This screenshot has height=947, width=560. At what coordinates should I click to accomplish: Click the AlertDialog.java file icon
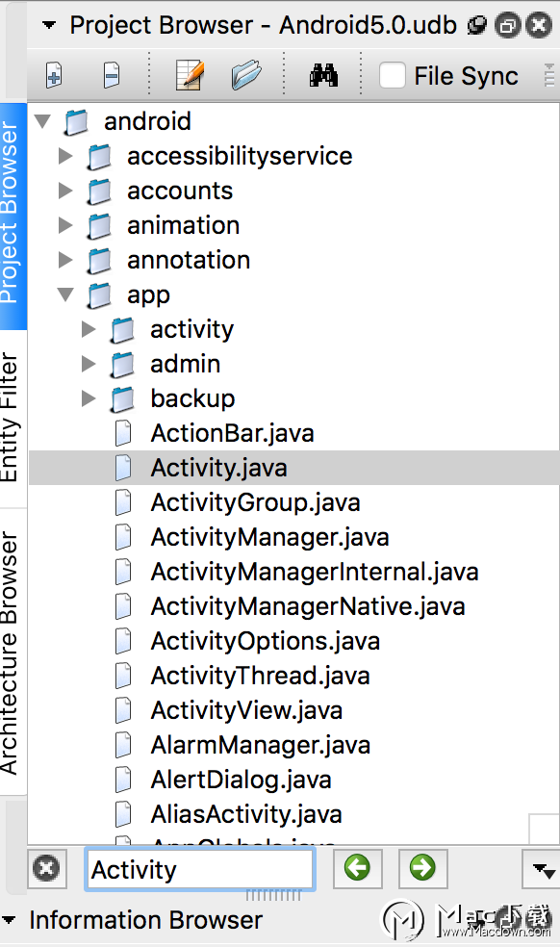point(123,780)
